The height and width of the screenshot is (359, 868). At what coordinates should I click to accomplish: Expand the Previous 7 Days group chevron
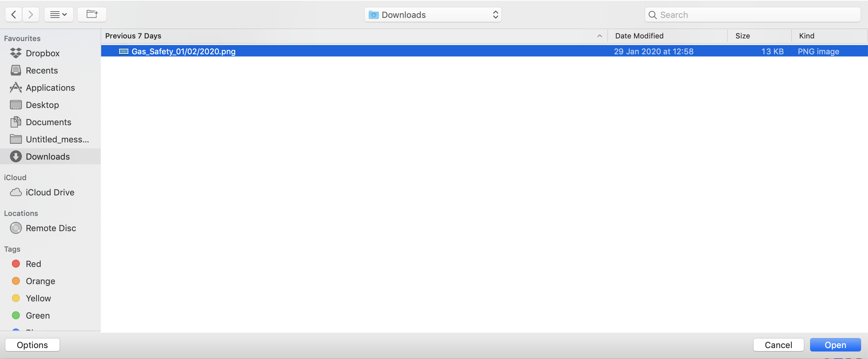[x=599, y=36]
